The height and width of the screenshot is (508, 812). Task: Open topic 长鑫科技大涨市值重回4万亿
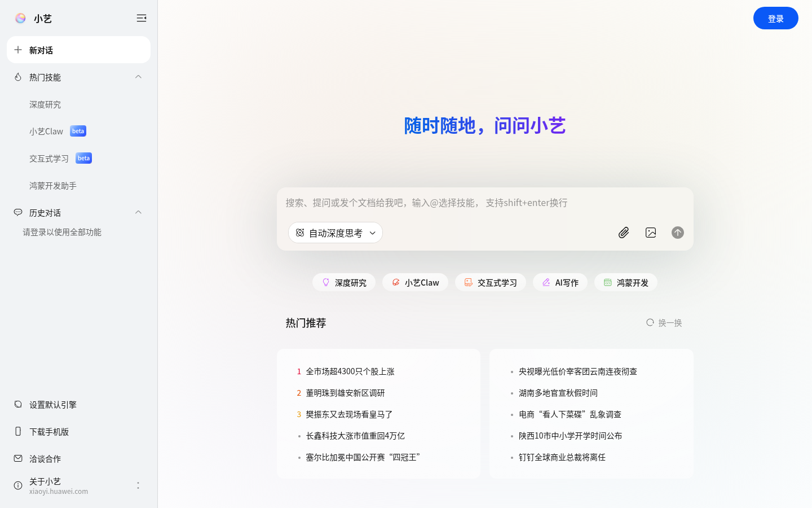coord(355,436)
